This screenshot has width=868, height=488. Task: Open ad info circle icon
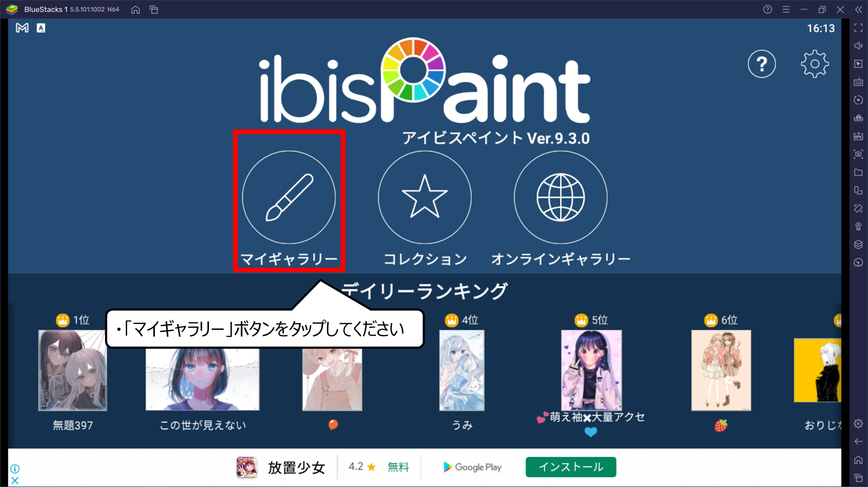pos(15,469)
